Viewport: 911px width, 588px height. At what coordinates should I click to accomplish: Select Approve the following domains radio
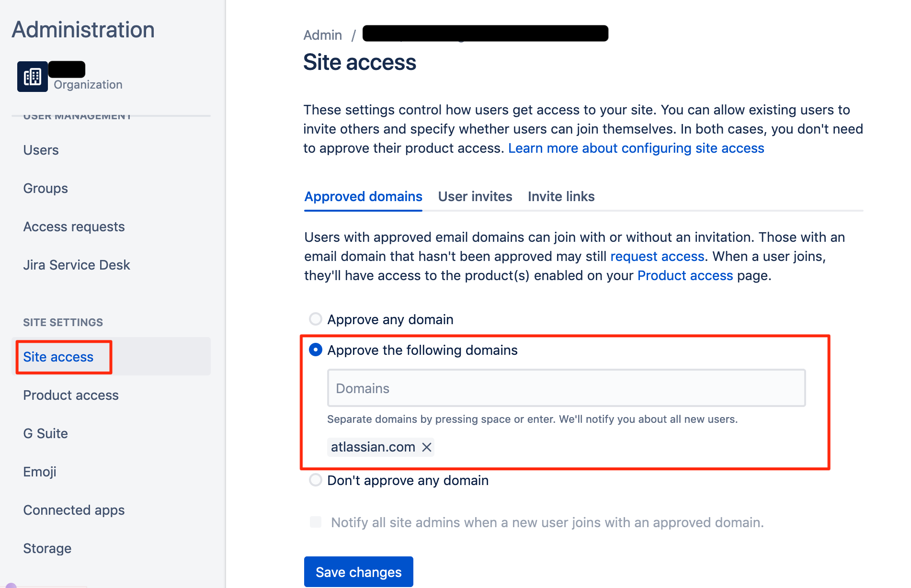coord(316,350)
